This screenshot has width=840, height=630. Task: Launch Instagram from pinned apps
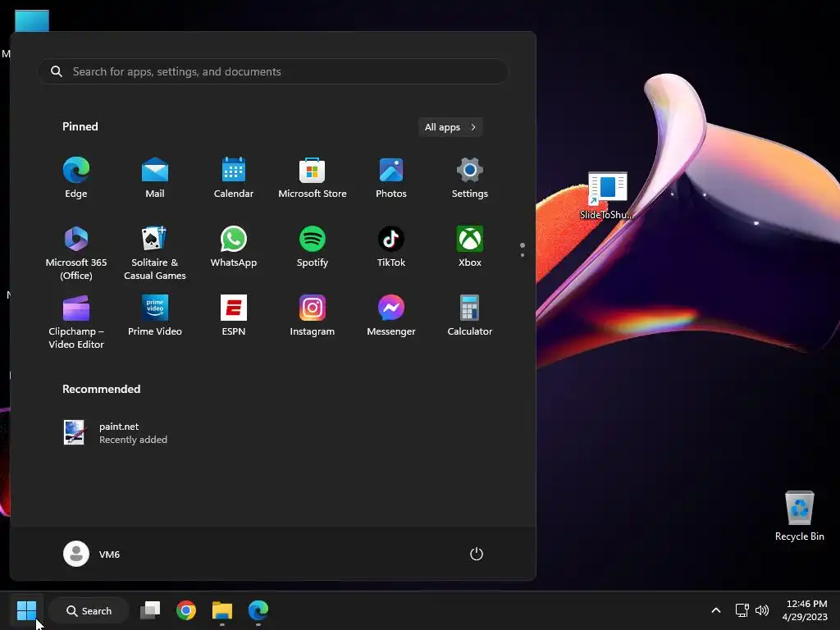point(313,316)
